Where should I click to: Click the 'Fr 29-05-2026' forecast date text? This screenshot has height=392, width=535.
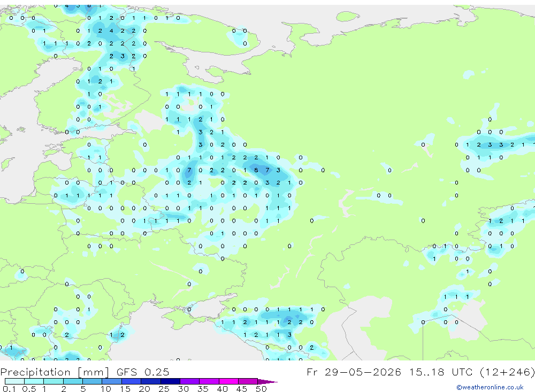(x=354, y=372)
